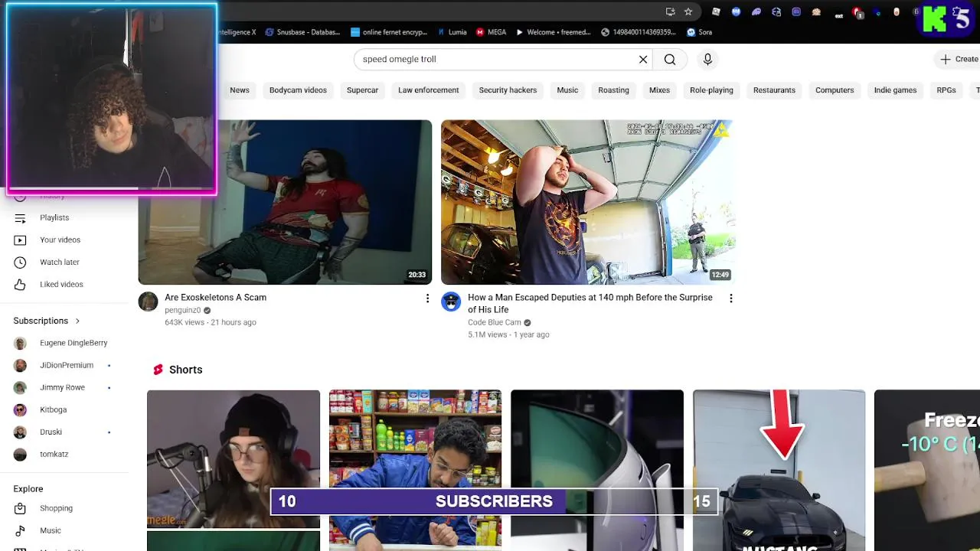980x551 pixels.
Task: Open the deputies 140 mph video thumbnail
Action: tap(588, 202)
